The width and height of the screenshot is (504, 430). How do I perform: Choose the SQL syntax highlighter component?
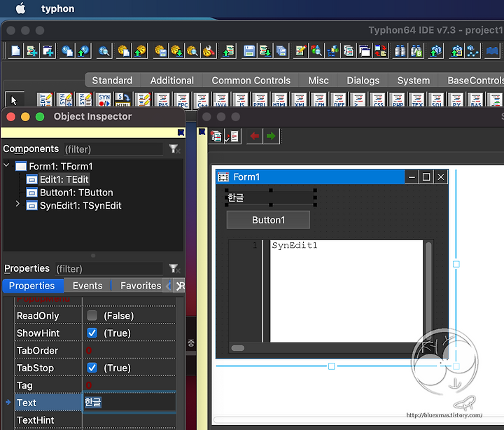pyautogui.click(x=437, y=99)
